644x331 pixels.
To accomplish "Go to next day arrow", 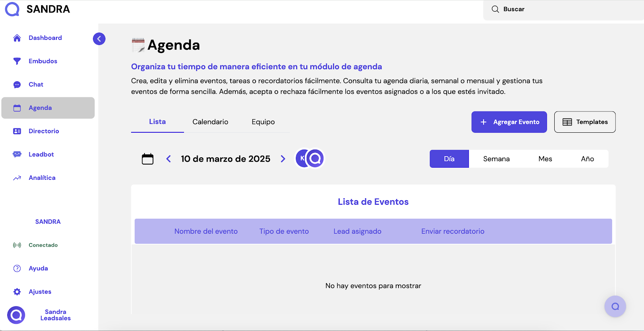I will [x=283, y=159].
